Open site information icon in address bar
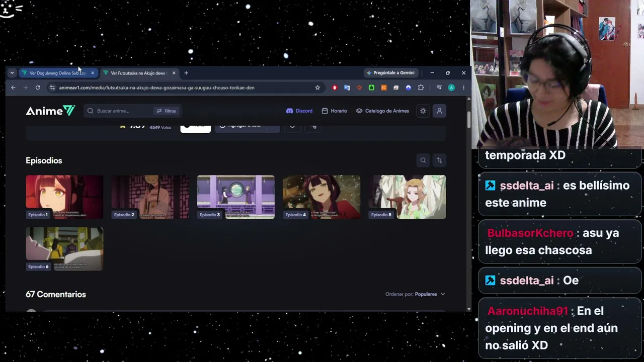The image size is (644, 362). point(52,87)
